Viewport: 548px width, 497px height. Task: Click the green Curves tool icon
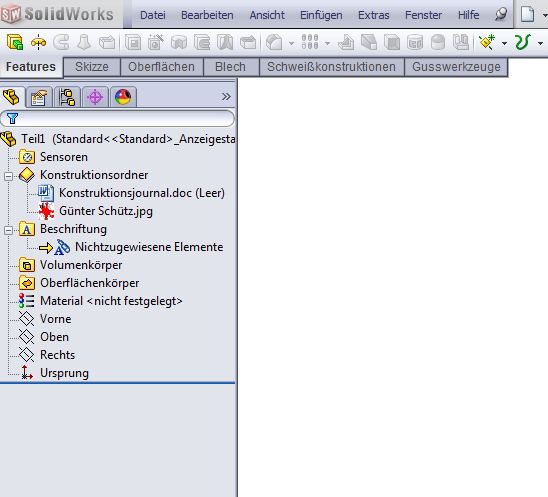[x=523, y=43]
